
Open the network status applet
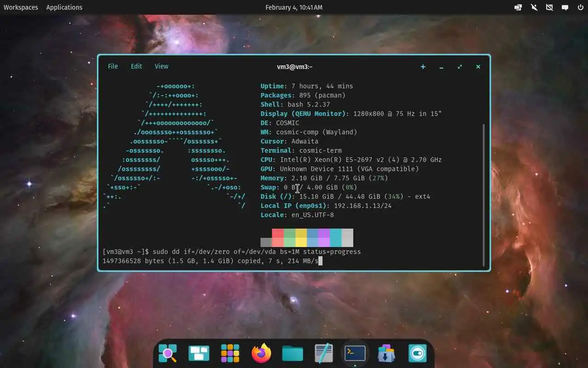[x=549, y=7]
